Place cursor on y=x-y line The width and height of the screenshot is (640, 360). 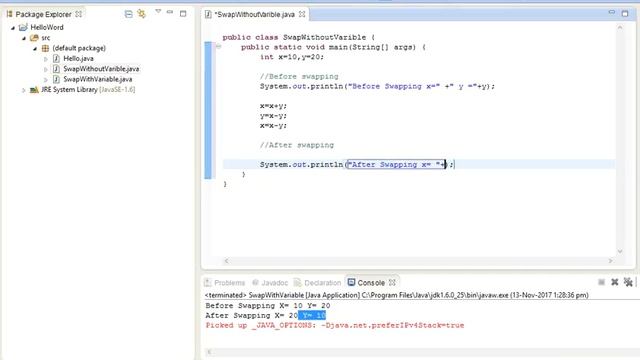(x=273, y=116)
